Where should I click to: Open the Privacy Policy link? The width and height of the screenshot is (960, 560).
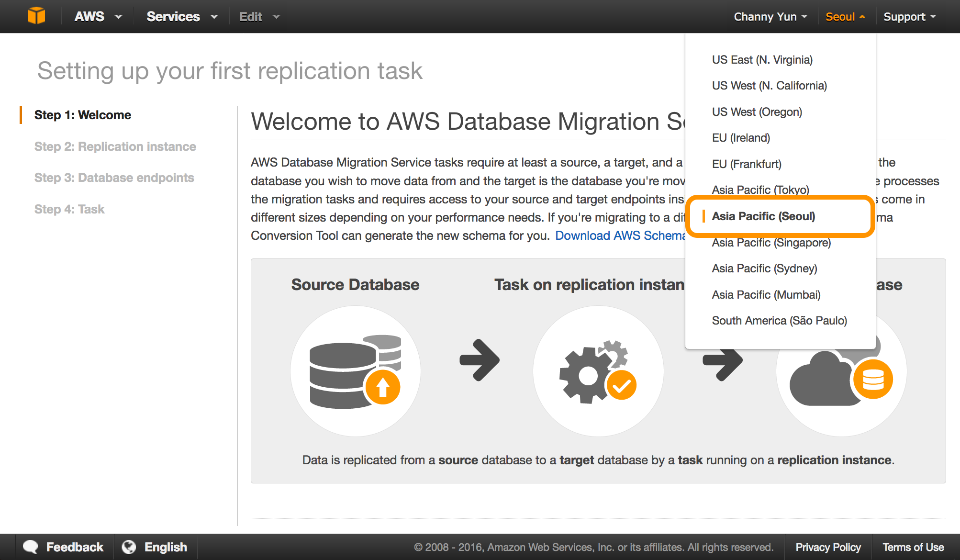point(828,547)
